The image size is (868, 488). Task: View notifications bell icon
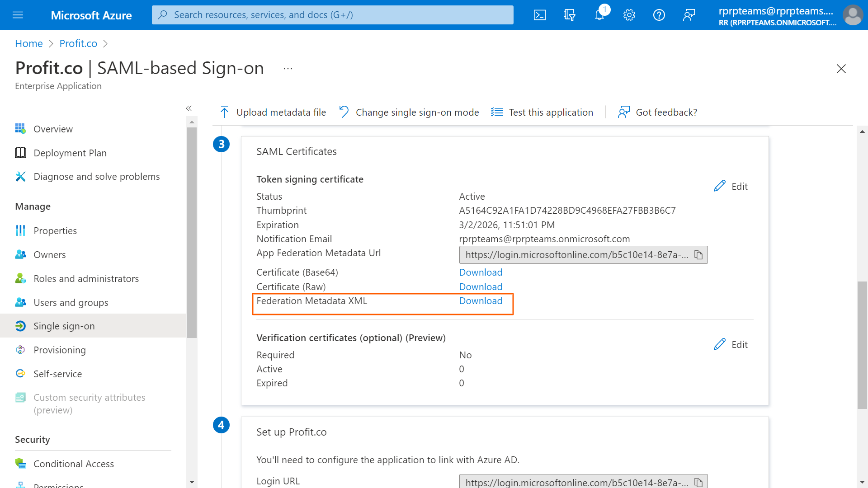(x=599, y=15)
